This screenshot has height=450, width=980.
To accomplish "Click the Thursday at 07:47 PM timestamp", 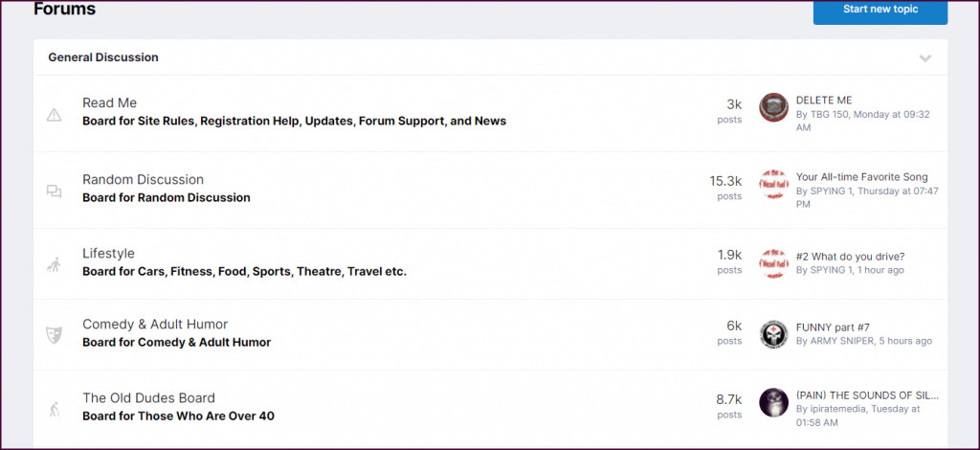I will point(867,197).
